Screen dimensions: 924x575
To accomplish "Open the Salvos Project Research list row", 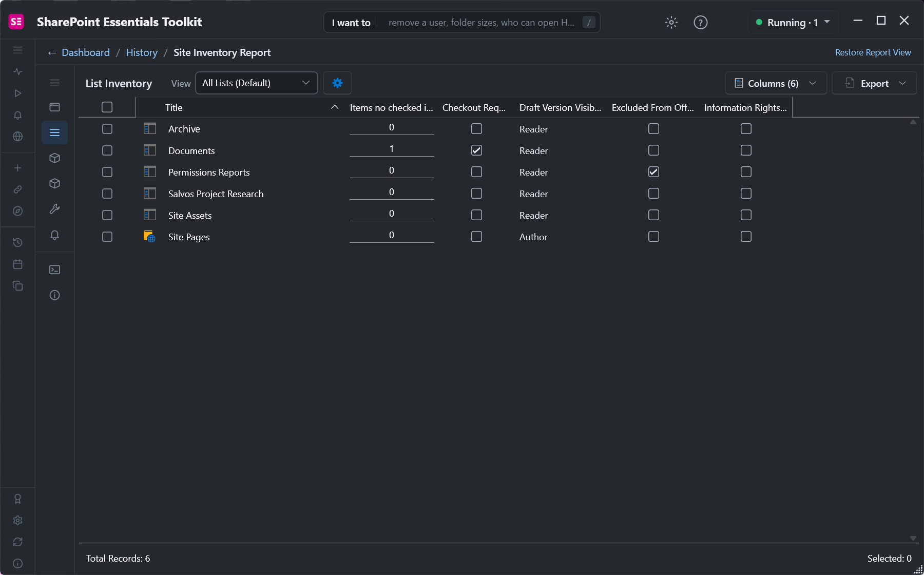I will point(435,194).
